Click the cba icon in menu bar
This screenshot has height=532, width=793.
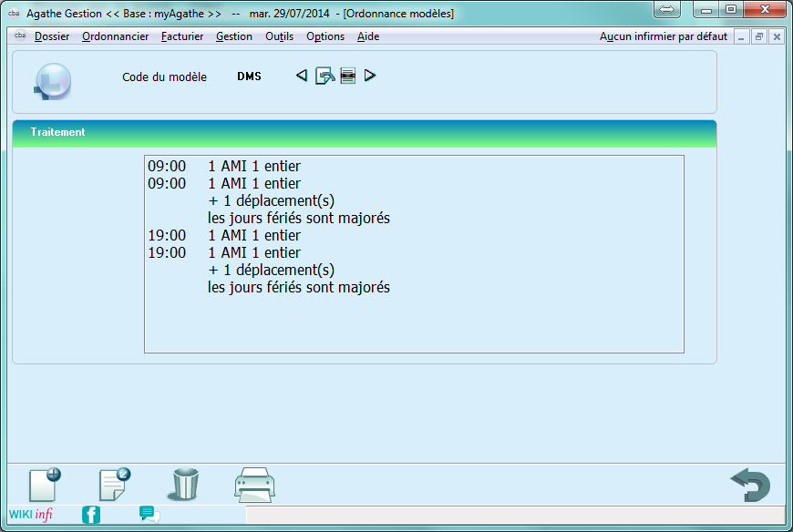pyautogui.click(x=20, y=36)
